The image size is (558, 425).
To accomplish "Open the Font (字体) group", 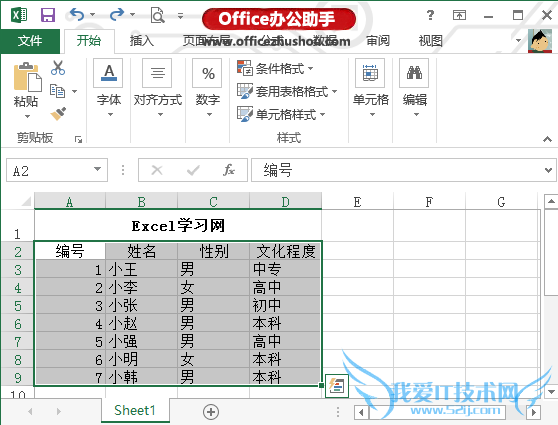I will click(x=109, y=88).
